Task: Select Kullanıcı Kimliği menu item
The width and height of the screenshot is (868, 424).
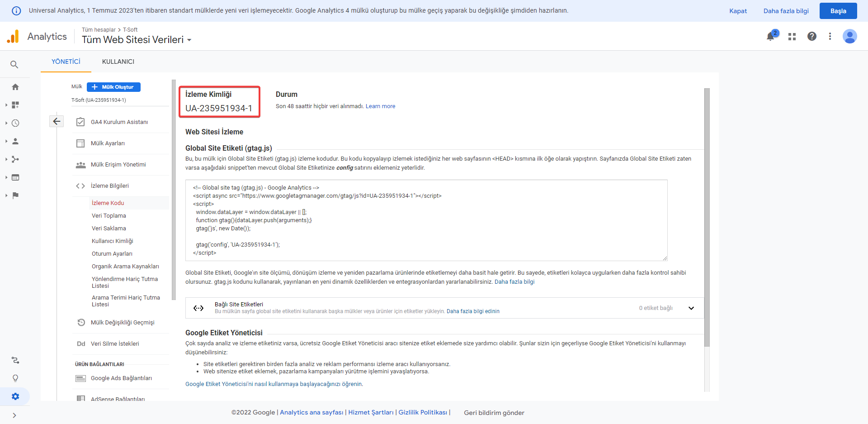Action: [113, 241]
